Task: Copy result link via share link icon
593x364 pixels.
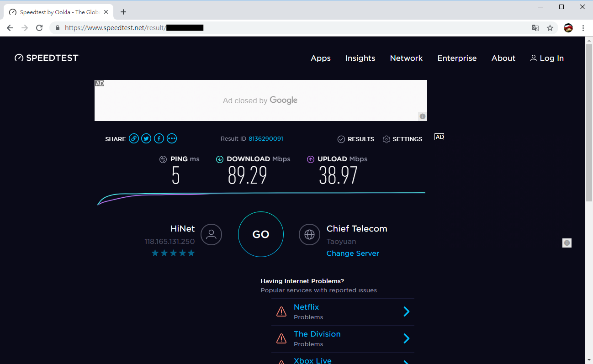Action: coord(134,138)
